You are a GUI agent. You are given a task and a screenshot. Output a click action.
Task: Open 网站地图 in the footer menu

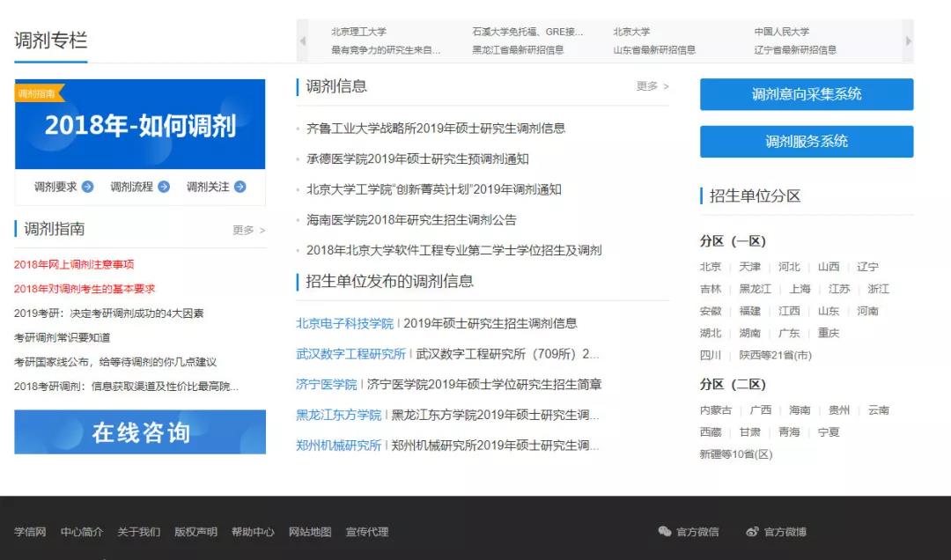310,532
